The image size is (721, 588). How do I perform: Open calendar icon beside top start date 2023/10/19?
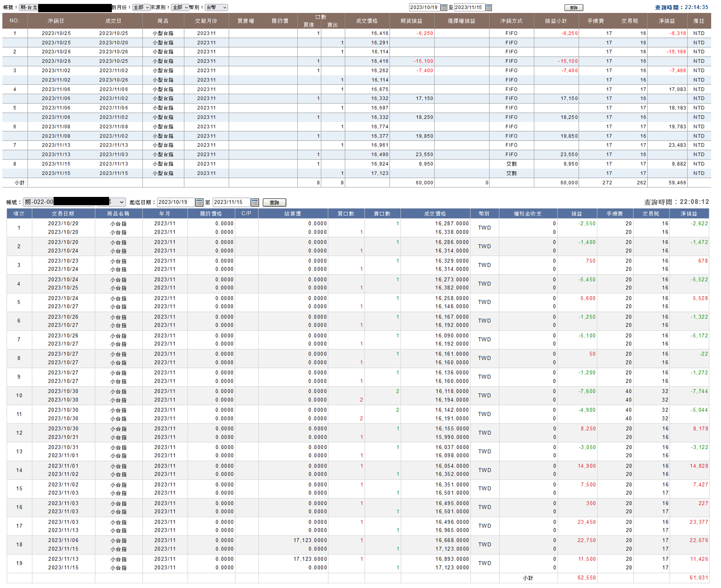point(444,7)
